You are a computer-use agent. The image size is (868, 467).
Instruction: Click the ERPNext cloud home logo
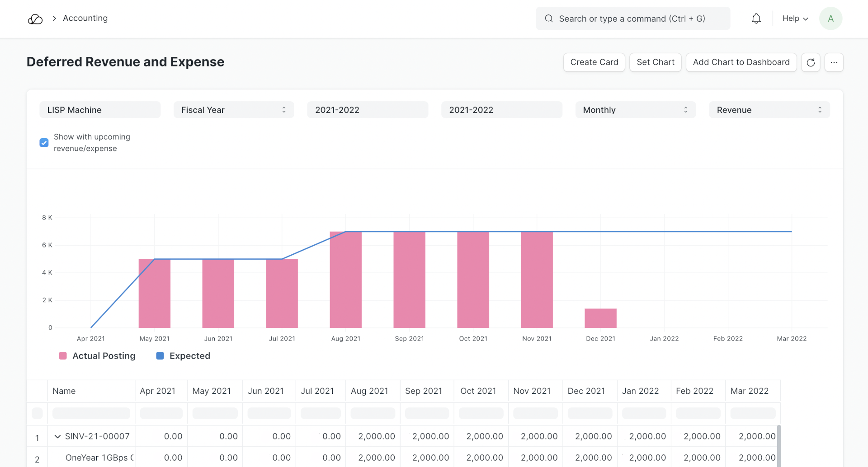pyautogui.click(x=35, y=19)
